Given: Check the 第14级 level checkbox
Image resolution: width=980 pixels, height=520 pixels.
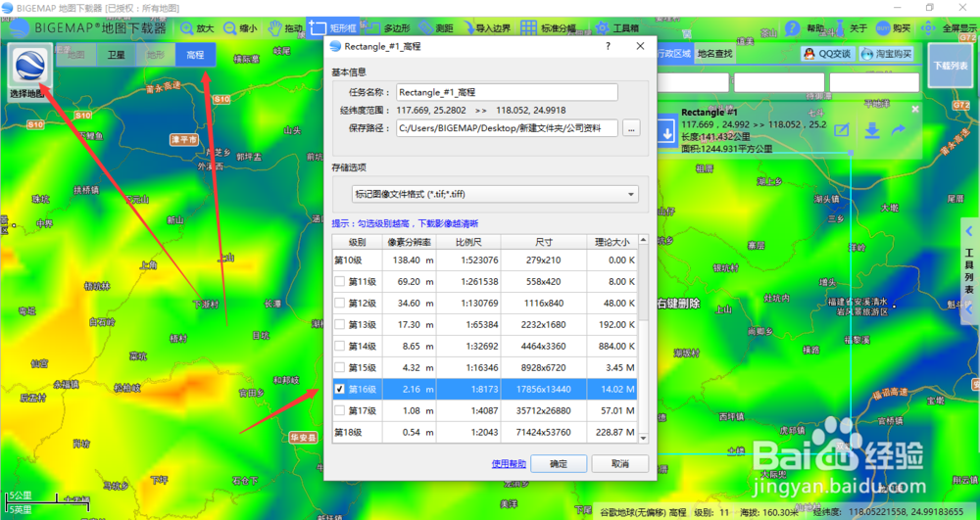Looking at the screenshot, I should click(339, 346).
